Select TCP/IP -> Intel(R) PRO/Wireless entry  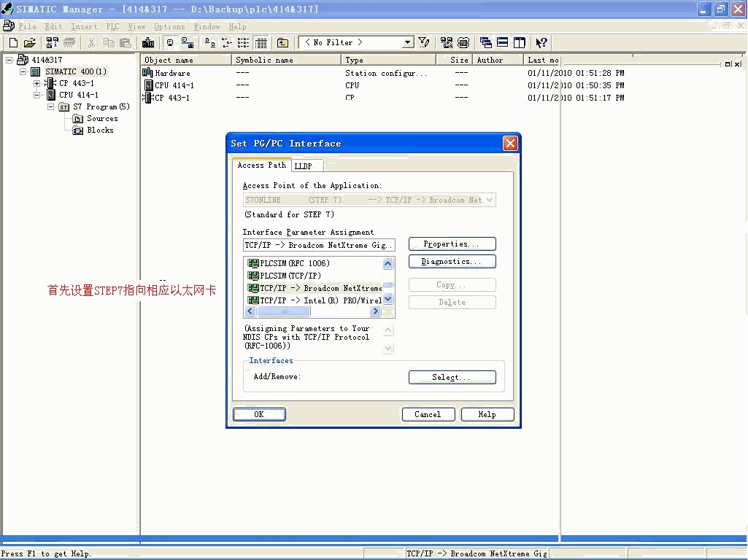[315, 300]
